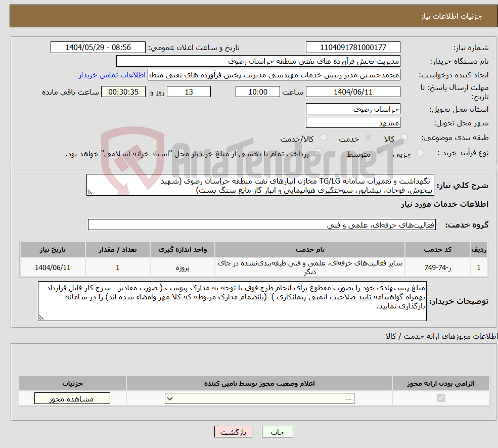Click the 00:30:35 remaining time counter

(123, 92)
